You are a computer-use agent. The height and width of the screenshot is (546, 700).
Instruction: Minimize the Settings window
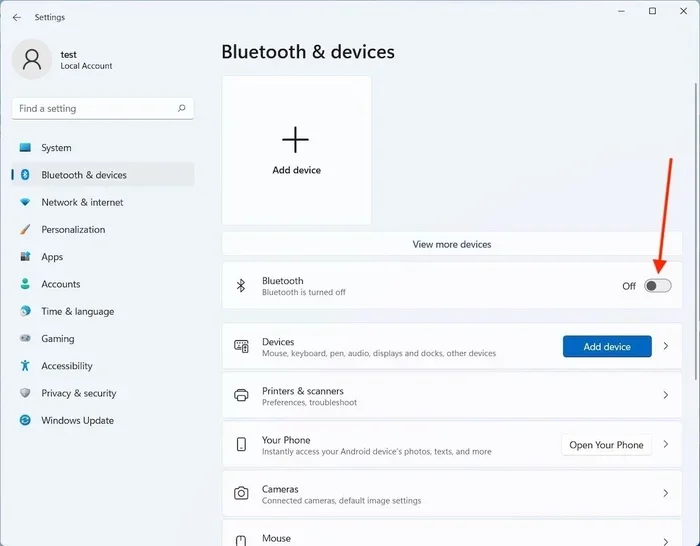tap(621, 11)
